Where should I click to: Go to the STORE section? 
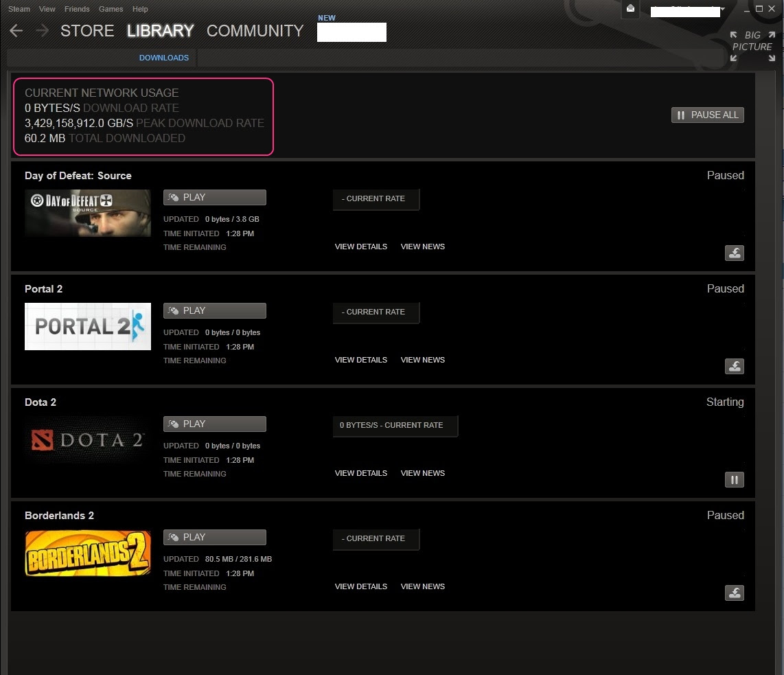pos(87,31)
